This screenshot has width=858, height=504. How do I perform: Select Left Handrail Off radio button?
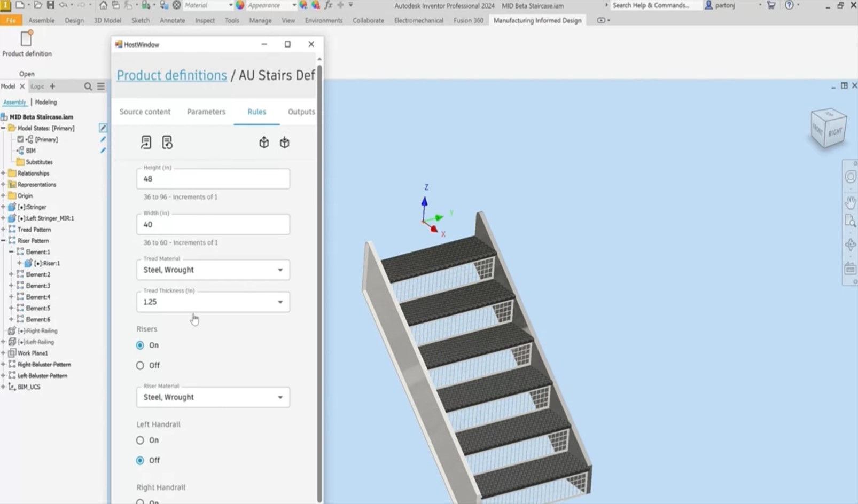(x=140, y=461)
